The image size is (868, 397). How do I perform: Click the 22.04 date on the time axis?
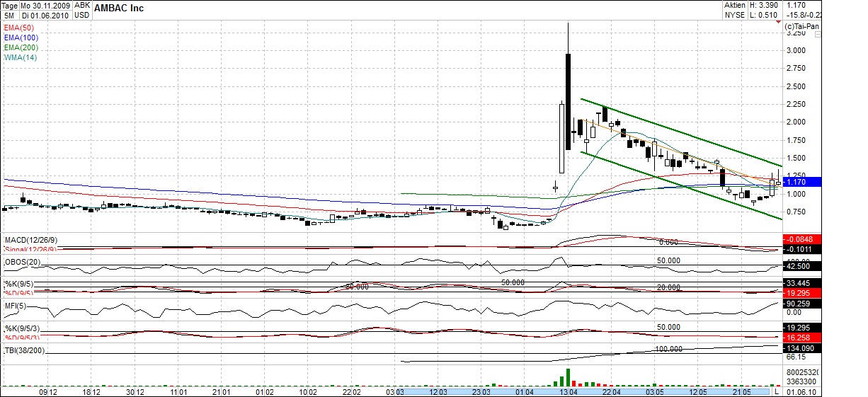click(x=611, y=391)
